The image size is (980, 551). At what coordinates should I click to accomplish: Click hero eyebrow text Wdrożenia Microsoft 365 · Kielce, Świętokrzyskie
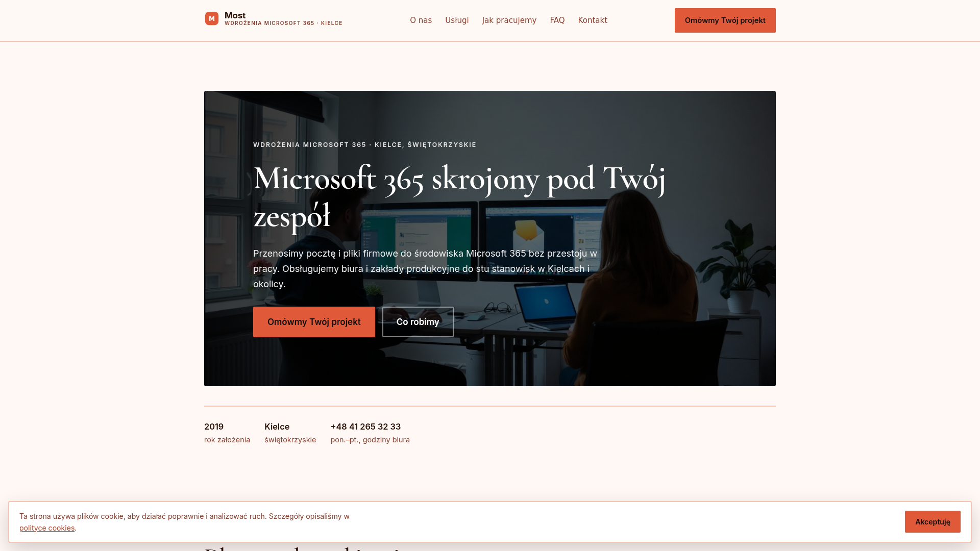coord(364,145)
